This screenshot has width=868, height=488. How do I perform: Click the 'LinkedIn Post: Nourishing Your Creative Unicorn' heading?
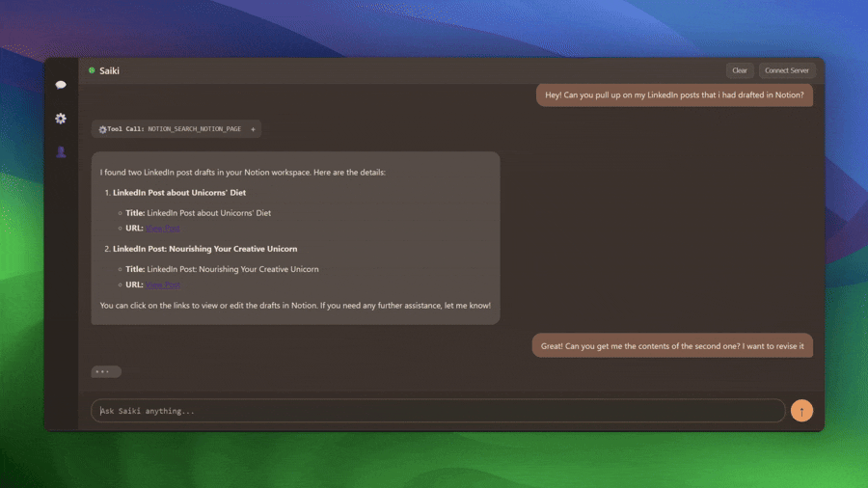(204, 249)
